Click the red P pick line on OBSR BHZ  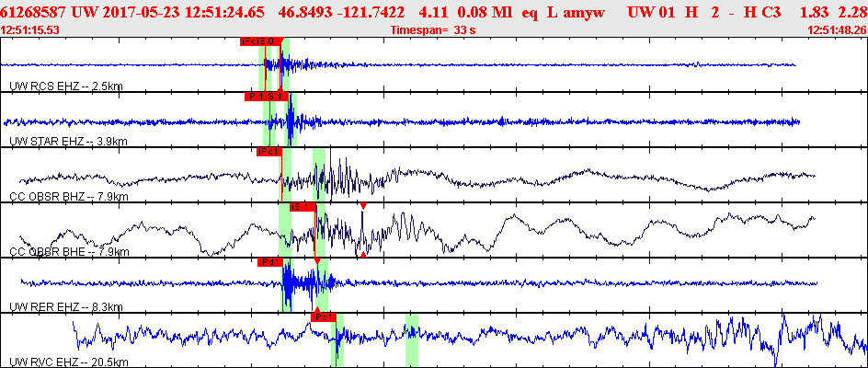pyautogui.click(x=282, y=178)
